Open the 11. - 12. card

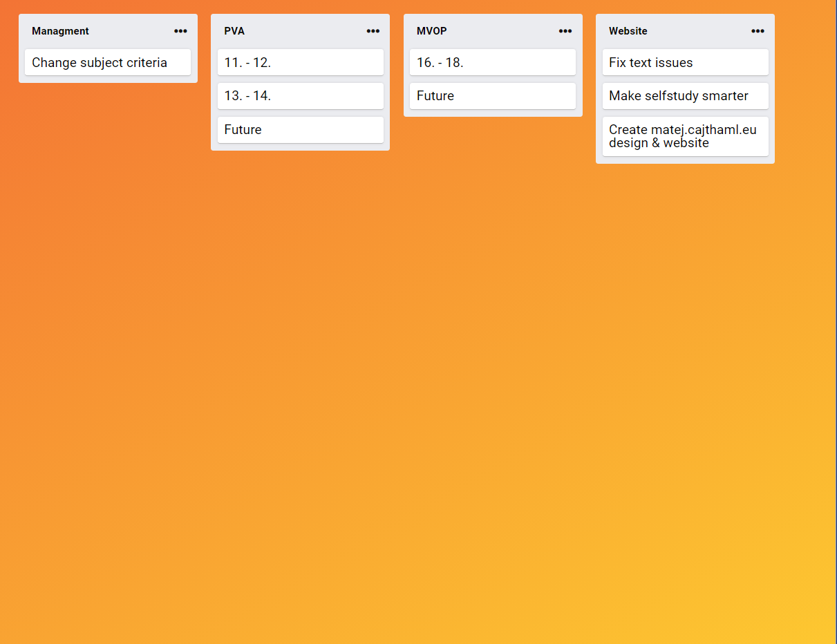tap(300, 62)
